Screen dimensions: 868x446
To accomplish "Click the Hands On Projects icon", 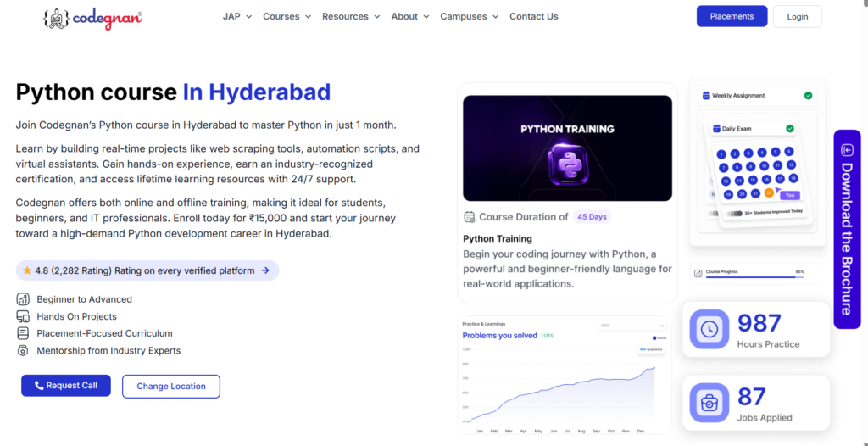I will point(23,316).
